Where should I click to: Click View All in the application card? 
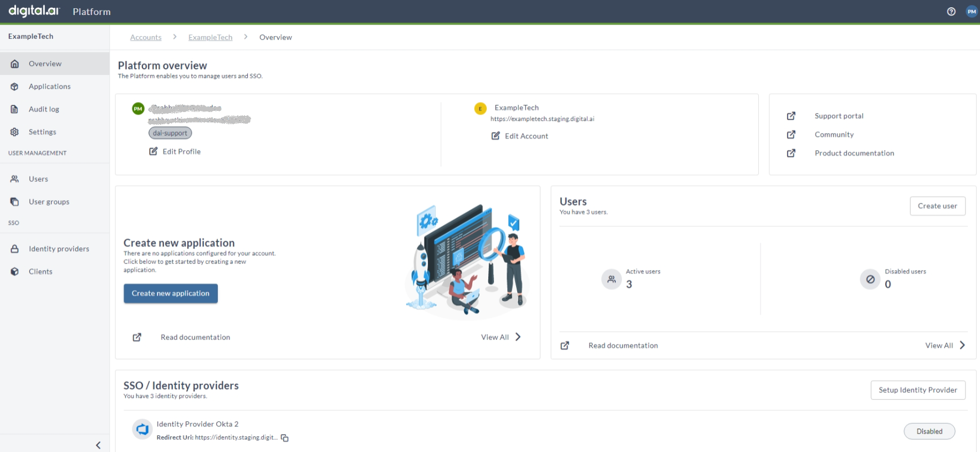(495, 337)
